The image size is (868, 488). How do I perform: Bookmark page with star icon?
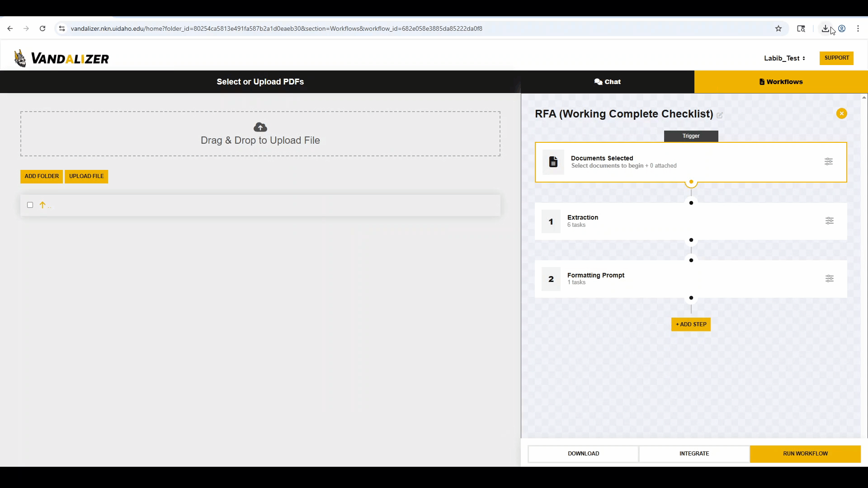[x=778, y=28]
